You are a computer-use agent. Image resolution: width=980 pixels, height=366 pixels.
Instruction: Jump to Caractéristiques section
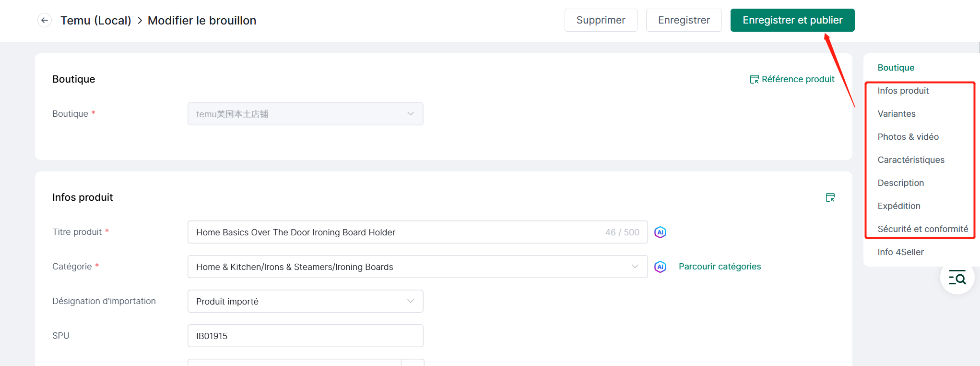910,160
